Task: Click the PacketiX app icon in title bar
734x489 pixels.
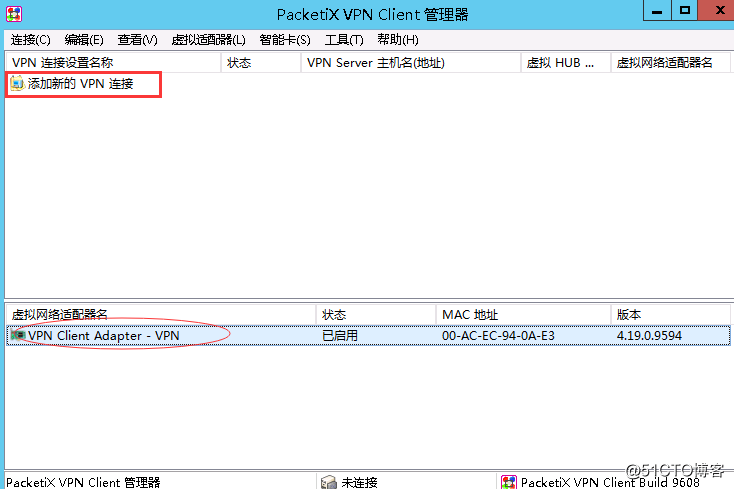Action: [x=14, y=14]
